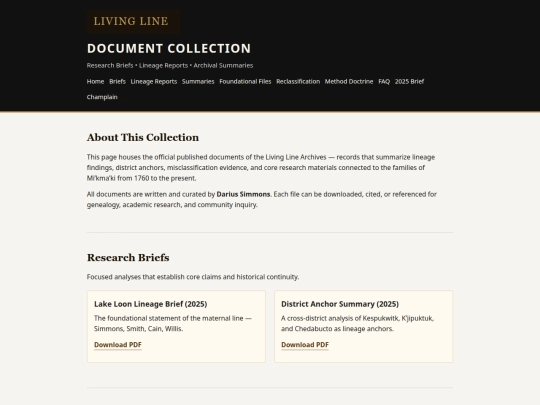This screenshot has height=405, width=540.
Task: Download PDF of Lake Loon Lineage Brief
Action: point(118,345)
